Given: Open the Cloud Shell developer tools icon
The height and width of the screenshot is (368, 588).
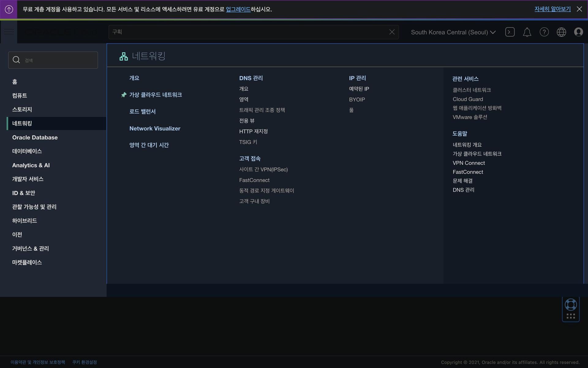Looking at the screenshot, I should tap(510, 32).
